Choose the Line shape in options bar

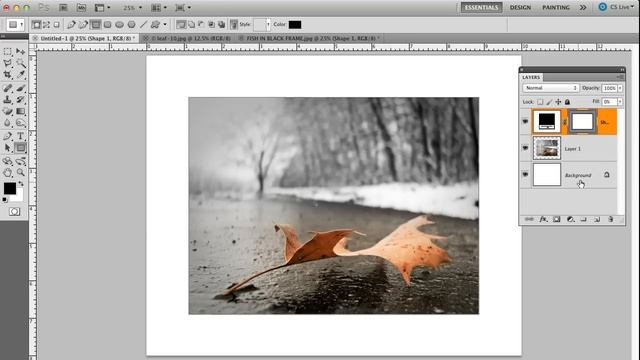click(x=143, y=24)
